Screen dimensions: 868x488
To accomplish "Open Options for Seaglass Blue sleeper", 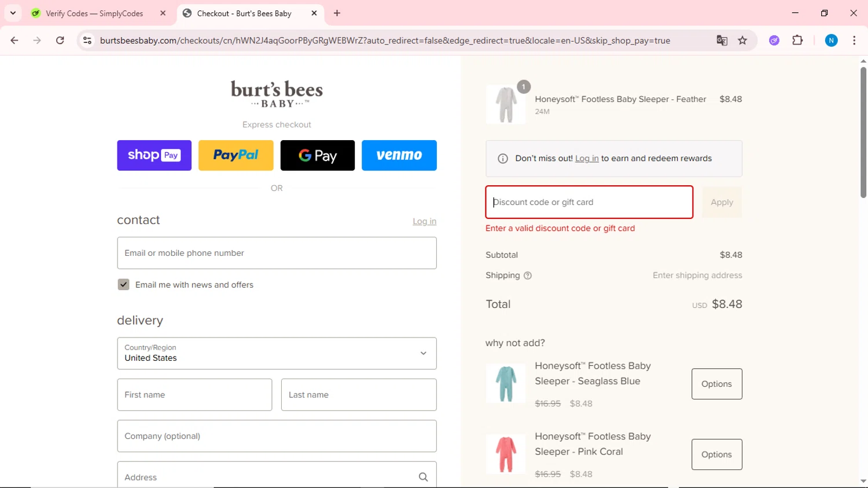I will coord(716,384).
